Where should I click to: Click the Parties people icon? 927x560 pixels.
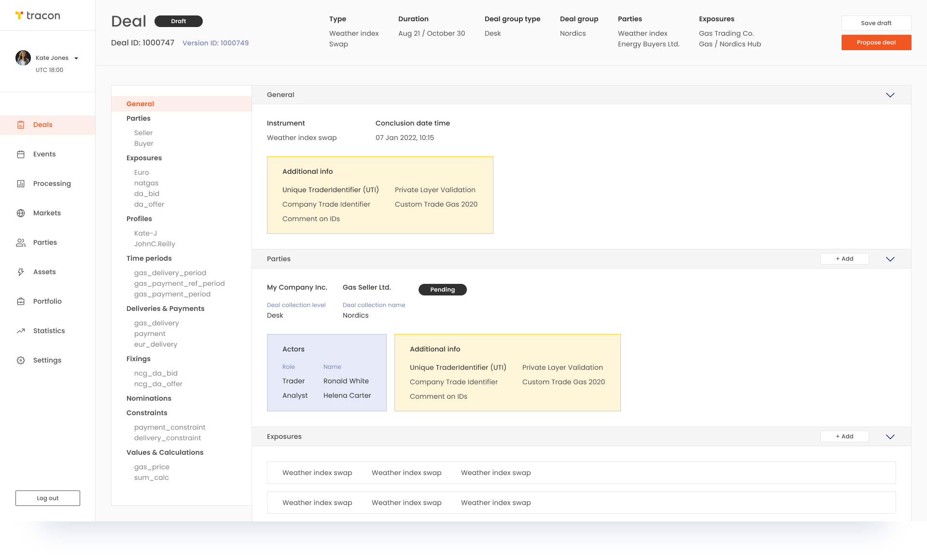coord(21,243)
